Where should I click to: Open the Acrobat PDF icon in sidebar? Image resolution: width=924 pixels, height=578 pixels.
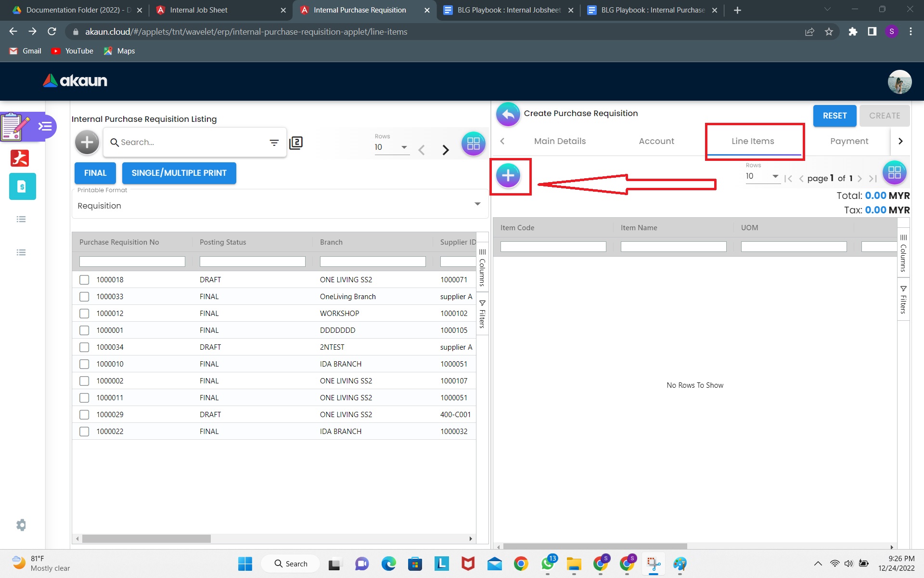[20, 158]
